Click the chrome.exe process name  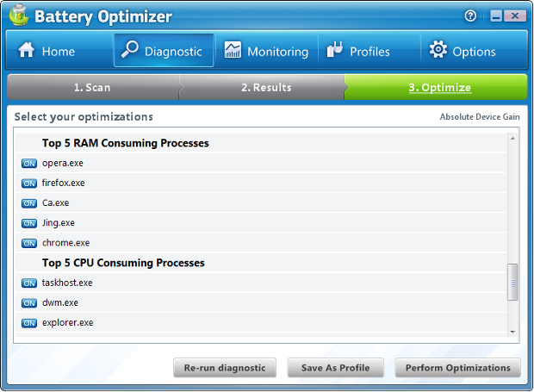point(66,243)
